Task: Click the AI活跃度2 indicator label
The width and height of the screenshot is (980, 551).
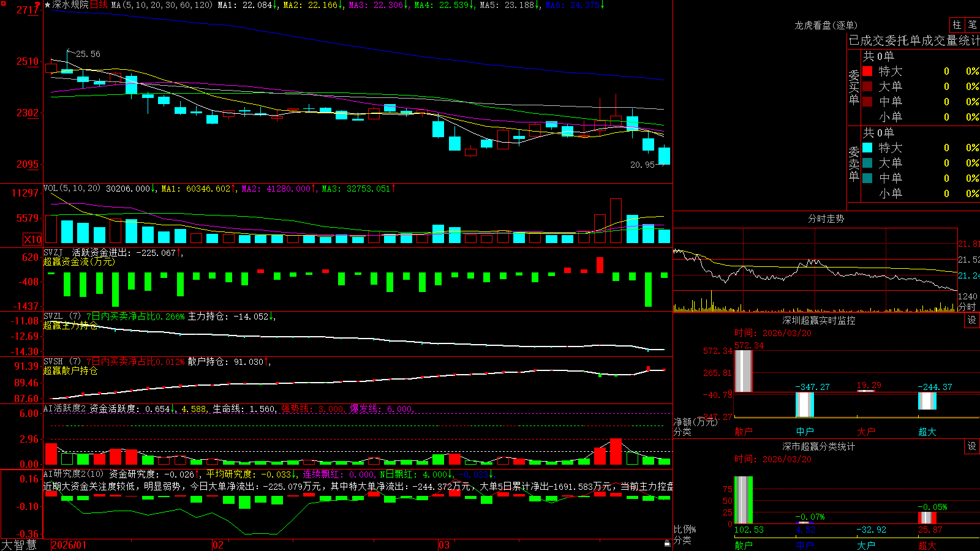Action: pos(65,409)
